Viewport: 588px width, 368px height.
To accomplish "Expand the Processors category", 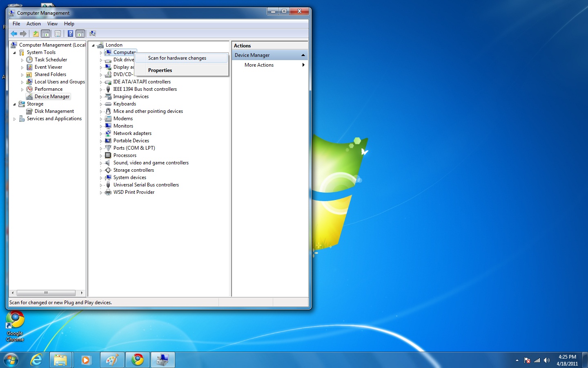I will pyautogui.click(x=101, y=156).
